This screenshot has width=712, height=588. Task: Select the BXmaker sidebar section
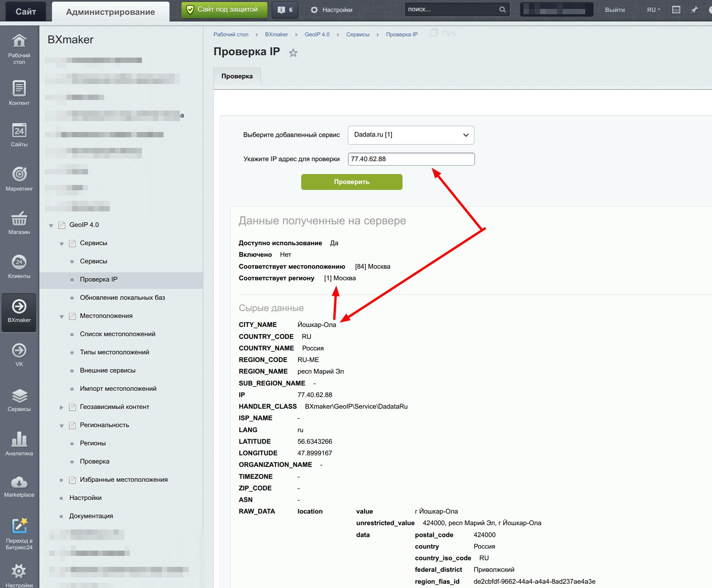click(19, 312)
